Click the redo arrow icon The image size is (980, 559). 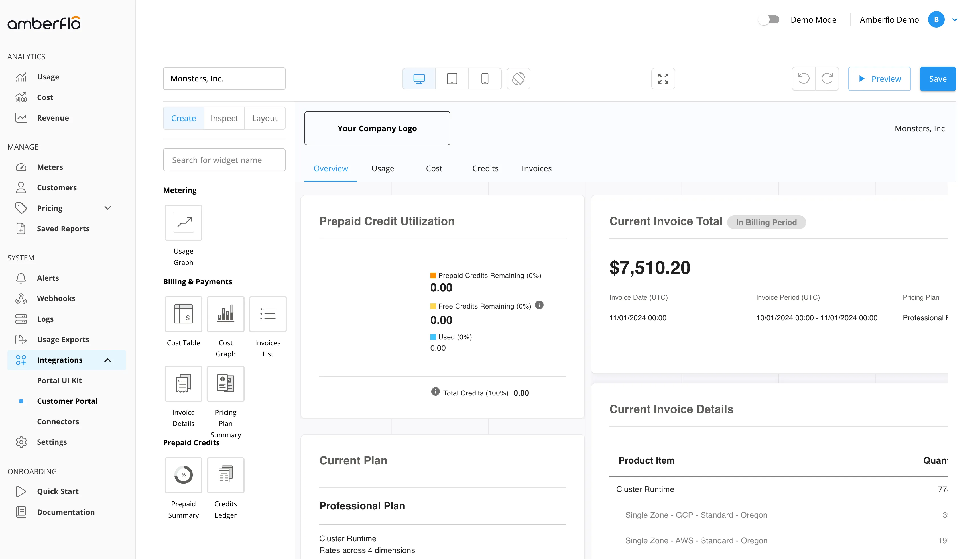[x=827, y=79]
